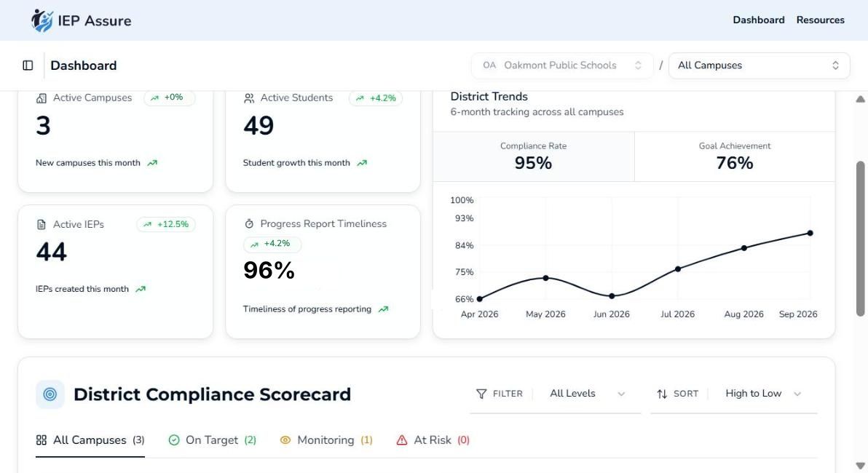
Task: Click the Sort arrows icon
Action: click(662, 394)
